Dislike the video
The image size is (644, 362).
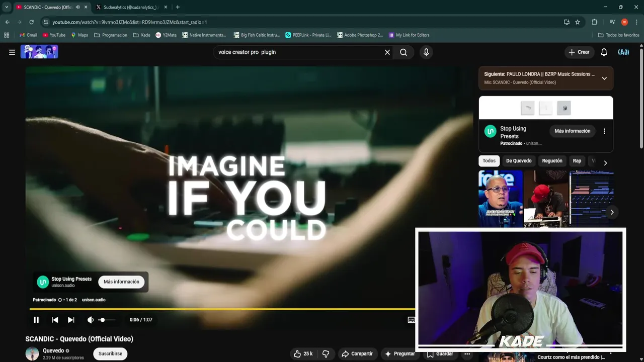pos(326,354)
